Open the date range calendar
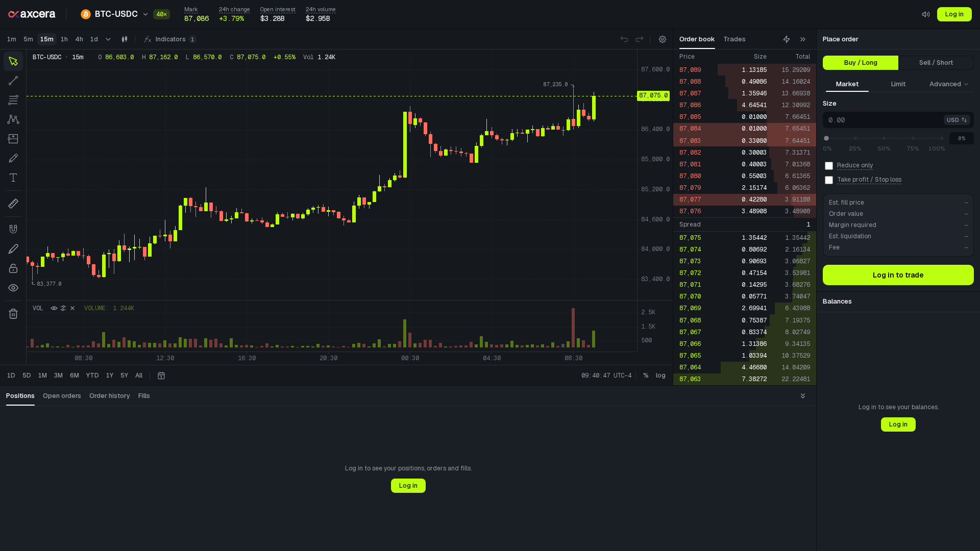The image size is (980, 551). (x=161, y=375)
